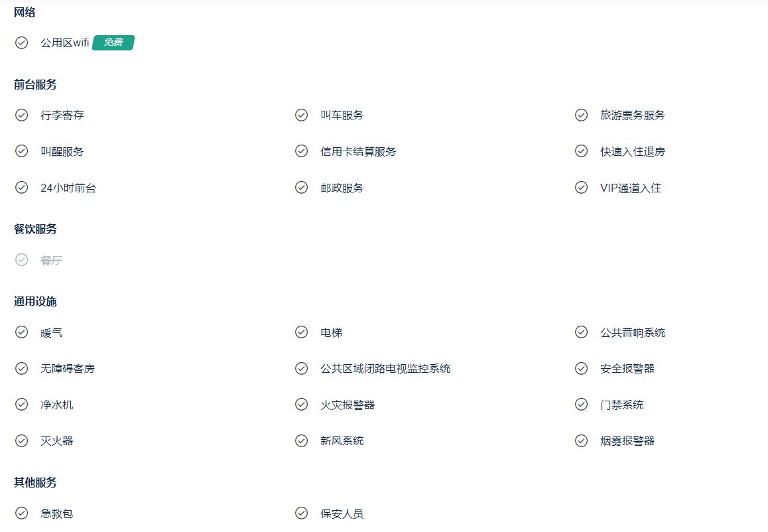The height and width of the screenshot is (532, 768).
Task: Click the check icon next to 行李寄存
Action: (x=21, y=115)
